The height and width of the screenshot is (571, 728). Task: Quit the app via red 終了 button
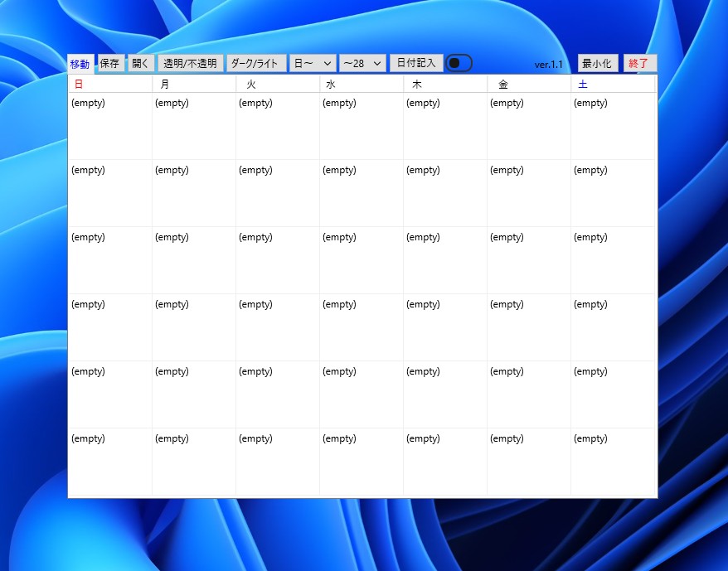coord(639,64)
